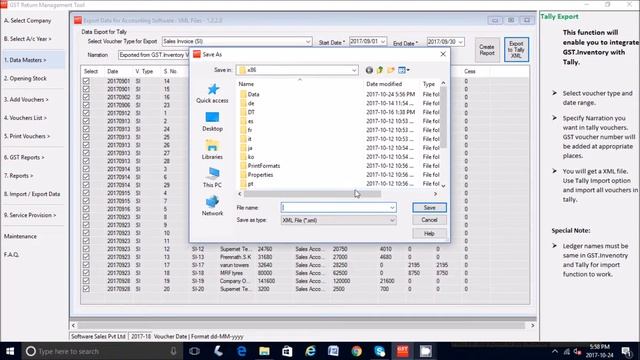
Task: Toggle checkbox for voucher SI-20
Action: pyautogui.click(x=86, y=289)
